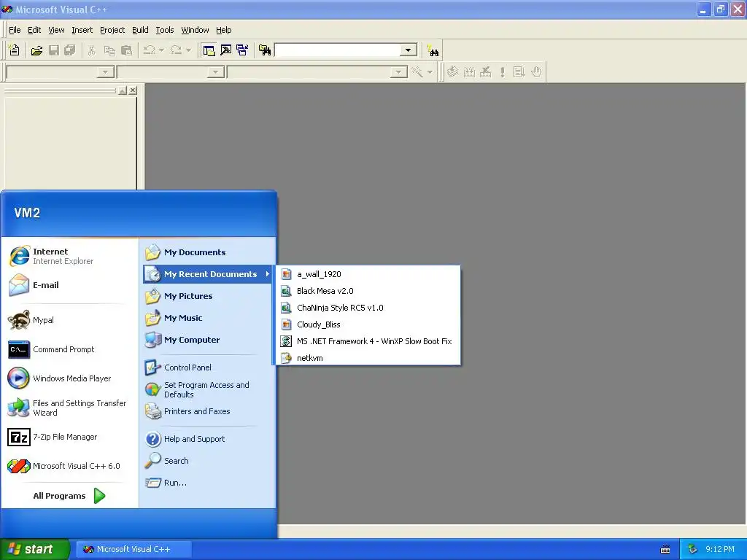The width and height of the screenshot is (747, 560).
Task: Click in the Find text input field
Action: [x=338, y=50]
